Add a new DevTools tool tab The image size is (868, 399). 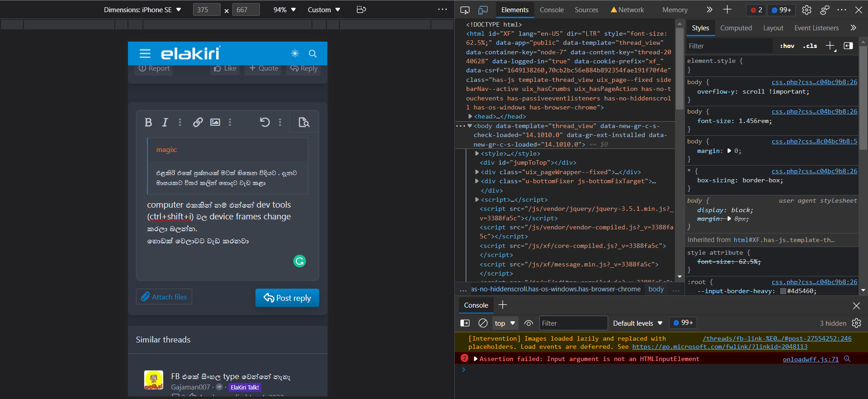coord(727,9)
